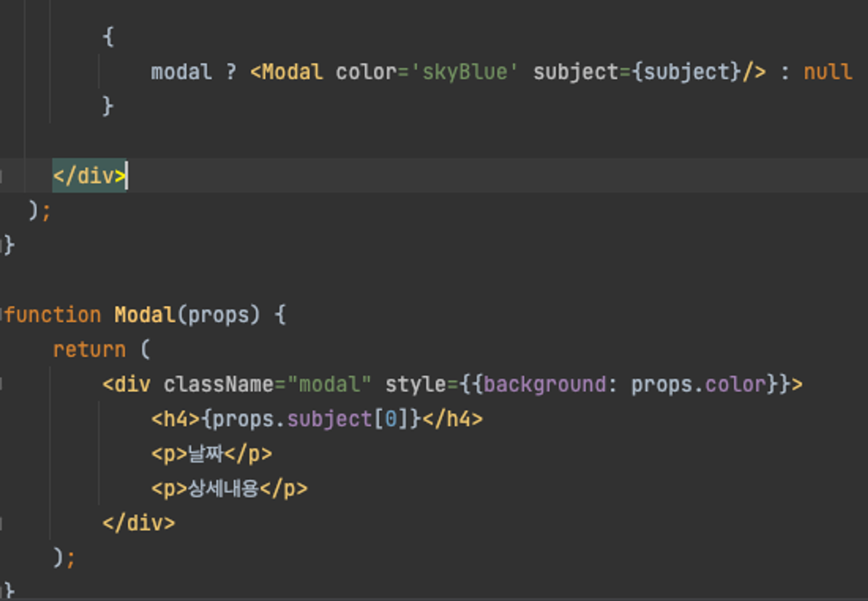Click the return keyword in the Modal function
This screenshot has width=868, height=601.
point(89,348)
